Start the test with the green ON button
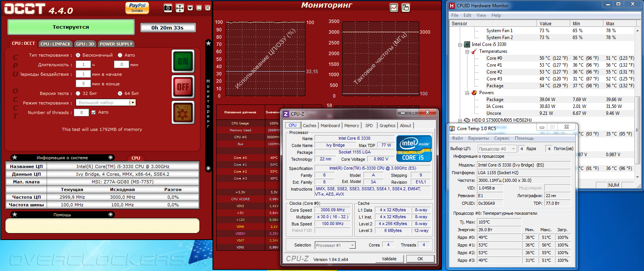This screenshot has height=271, width=644. [183, 61]
